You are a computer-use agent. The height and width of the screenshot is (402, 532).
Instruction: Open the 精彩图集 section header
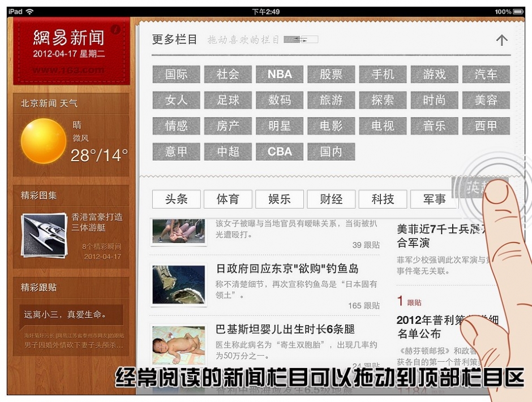click(71, 195)
